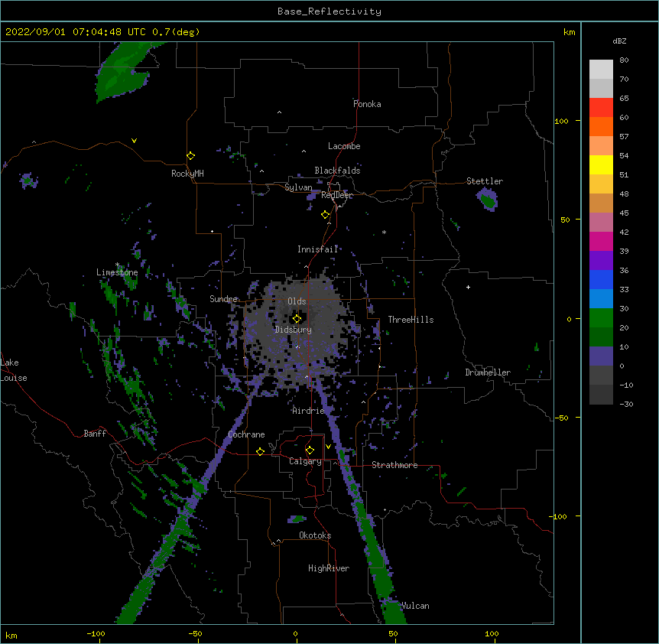Click the ThreeHills label
The image size is (659, 644).
click(x=411, y=320)
